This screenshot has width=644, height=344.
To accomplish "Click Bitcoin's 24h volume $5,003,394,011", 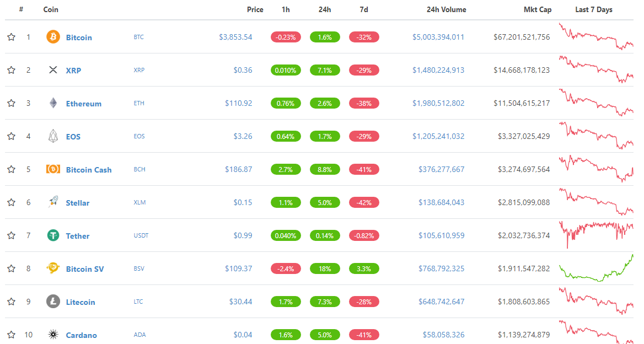I will (438, 37).
